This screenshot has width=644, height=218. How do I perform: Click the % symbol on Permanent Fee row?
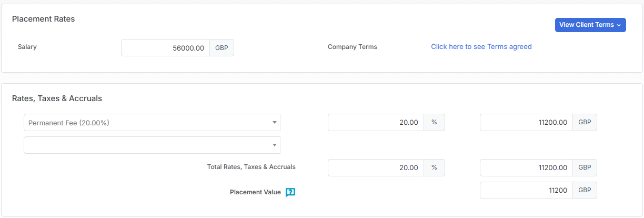[x=434, y=123]
